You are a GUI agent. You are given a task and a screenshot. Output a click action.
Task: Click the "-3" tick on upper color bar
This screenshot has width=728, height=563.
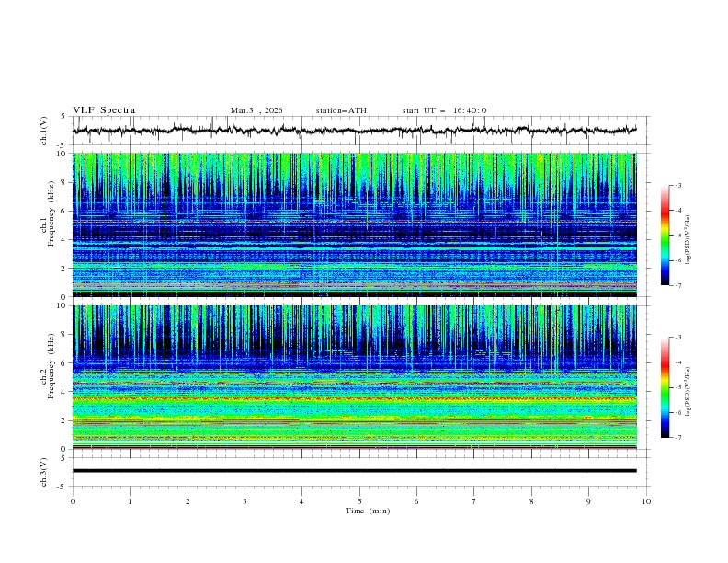tap(677, 185)
